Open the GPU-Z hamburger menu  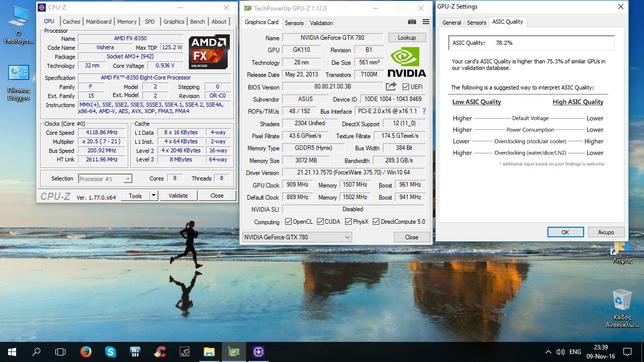click(x=426, y=22)
